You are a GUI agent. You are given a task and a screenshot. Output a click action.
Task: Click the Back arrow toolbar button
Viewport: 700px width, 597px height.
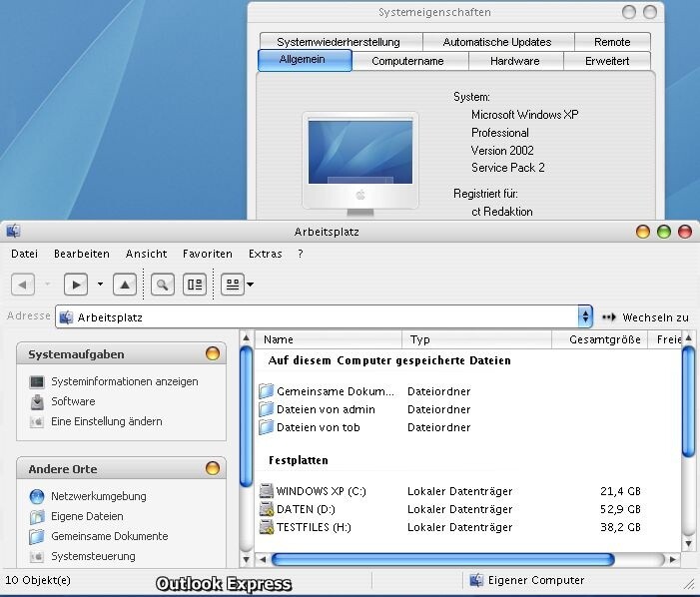[23, 285]
